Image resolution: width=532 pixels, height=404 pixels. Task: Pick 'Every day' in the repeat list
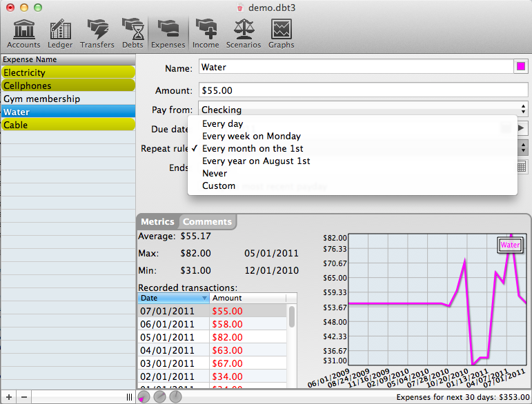pyautogui.click(x=222, y=124)
